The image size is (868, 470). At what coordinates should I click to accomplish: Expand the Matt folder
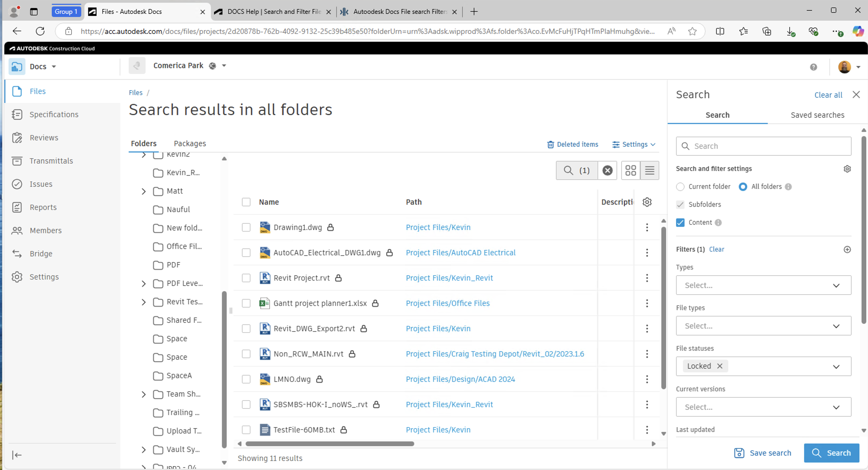144,191
